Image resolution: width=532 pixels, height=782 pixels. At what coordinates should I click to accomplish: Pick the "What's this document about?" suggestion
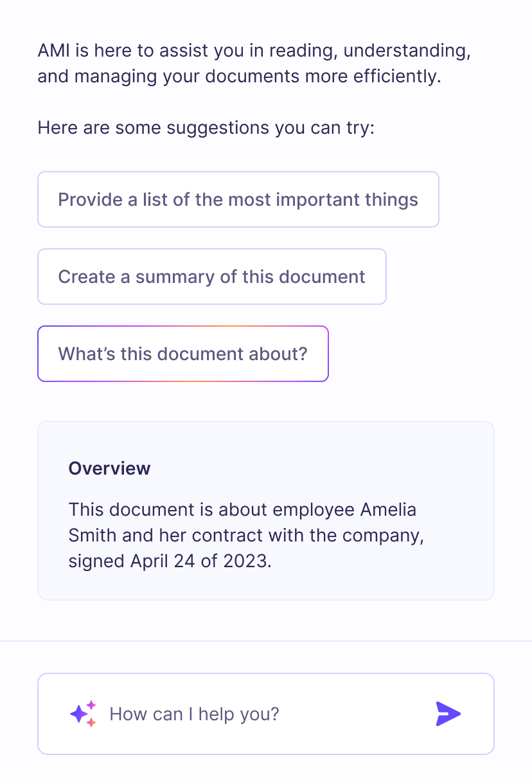click(x=182, y=354)
